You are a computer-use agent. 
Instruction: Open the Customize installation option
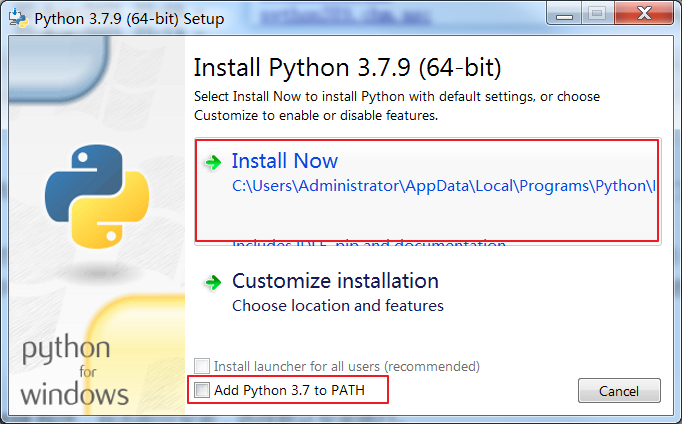coord(335,281)
